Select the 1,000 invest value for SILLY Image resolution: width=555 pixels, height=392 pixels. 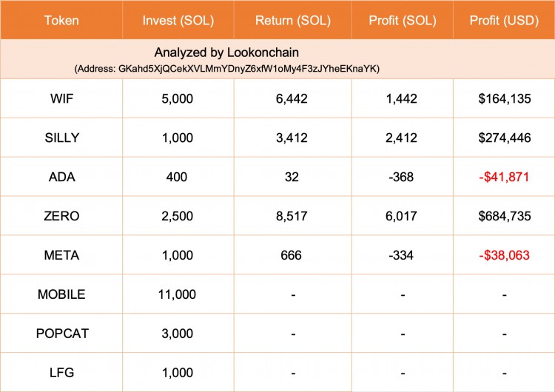pyautogui.click(x=178, y=138)
